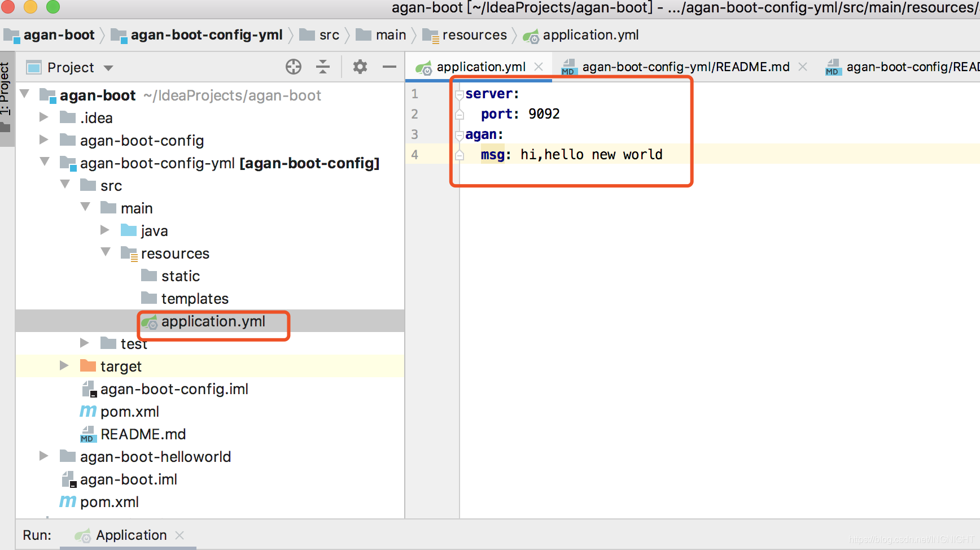The height and width of the screenshot is (550, 980).
Task: Switch to agan-boot-config/README tab
Action: [x=913, y=67]
